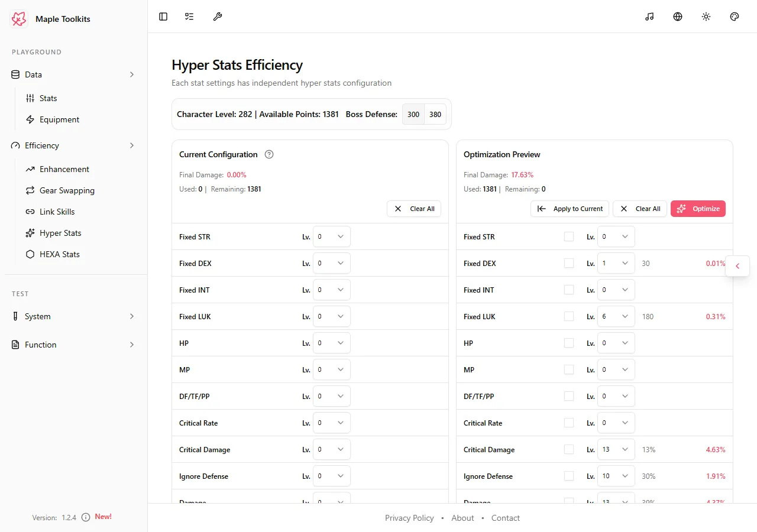Select Boss Defense 380 option
The height and width of the screenshot is (532, 757).
435,114
